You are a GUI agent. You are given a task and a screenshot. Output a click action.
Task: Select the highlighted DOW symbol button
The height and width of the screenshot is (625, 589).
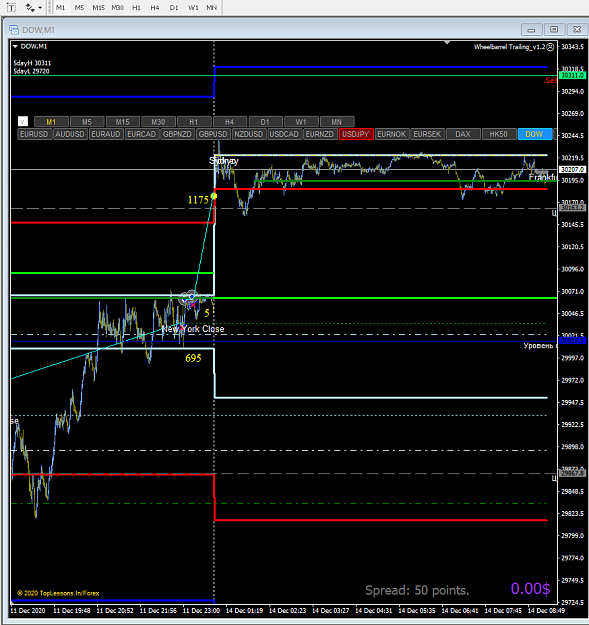click(x=534, y=134)
